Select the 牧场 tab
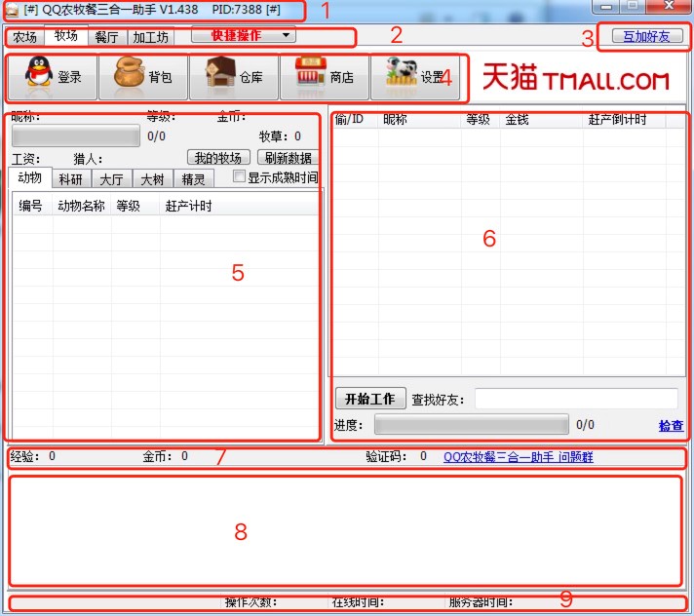Screen dimensions: 694x616 tap(66, 35)
